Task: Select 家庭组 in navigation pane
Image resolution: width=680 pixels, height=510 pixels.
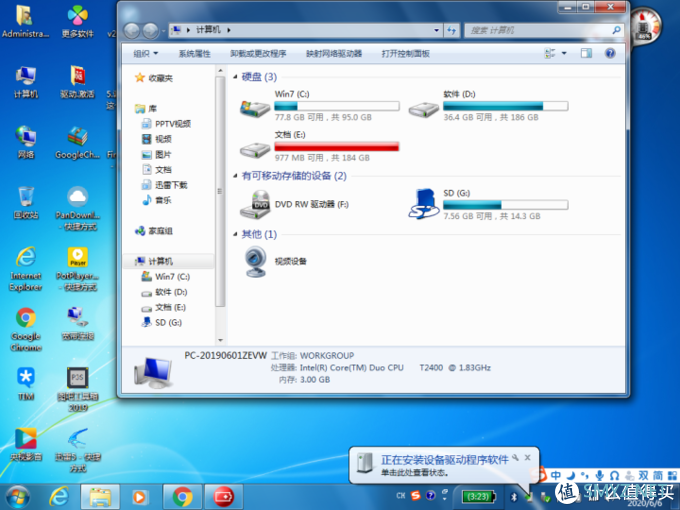Action: coord(160,231)
